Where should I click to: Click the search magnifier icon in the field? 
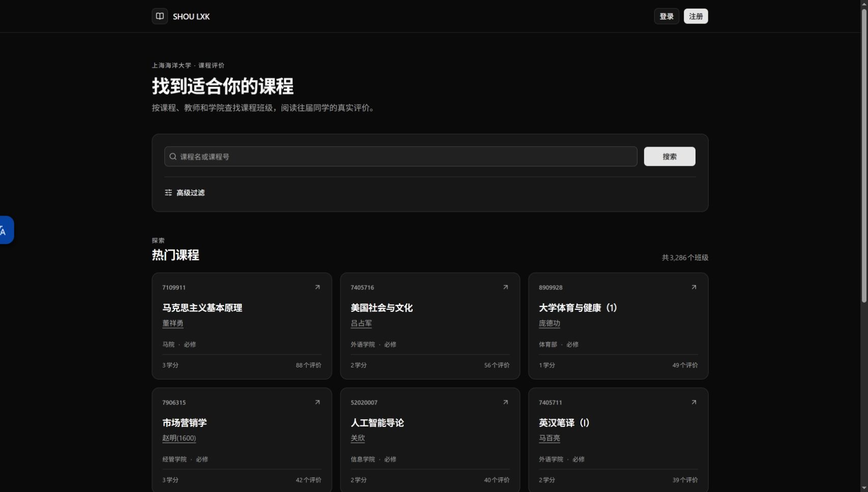coord(173,157)
